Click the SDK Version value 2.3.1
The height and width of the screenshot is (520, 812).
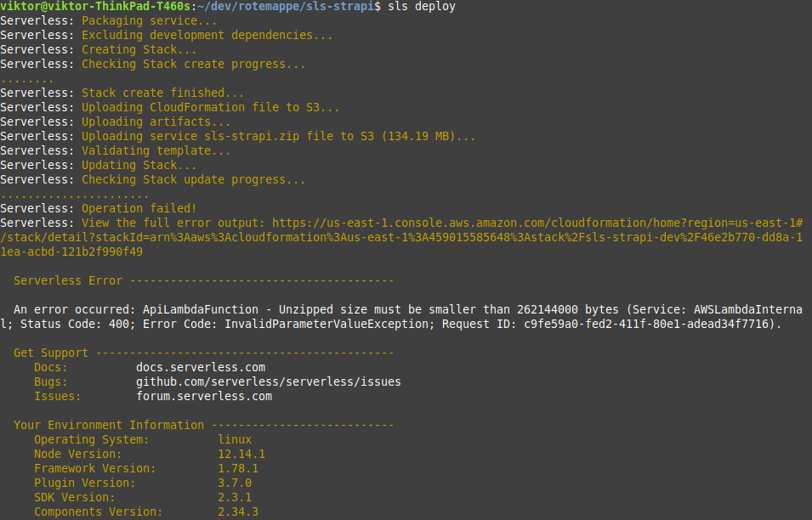(x=235, y=497)
